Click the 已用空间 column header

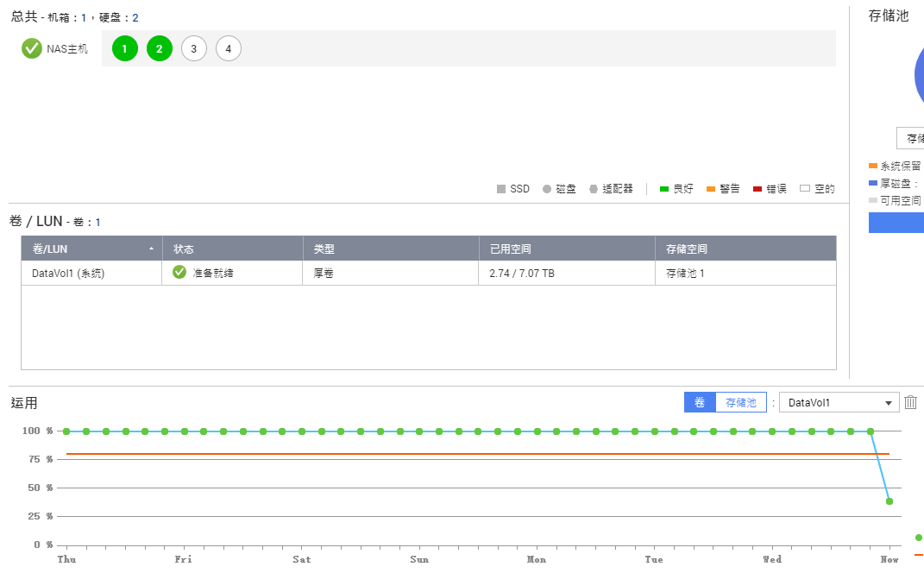(567, 249)
